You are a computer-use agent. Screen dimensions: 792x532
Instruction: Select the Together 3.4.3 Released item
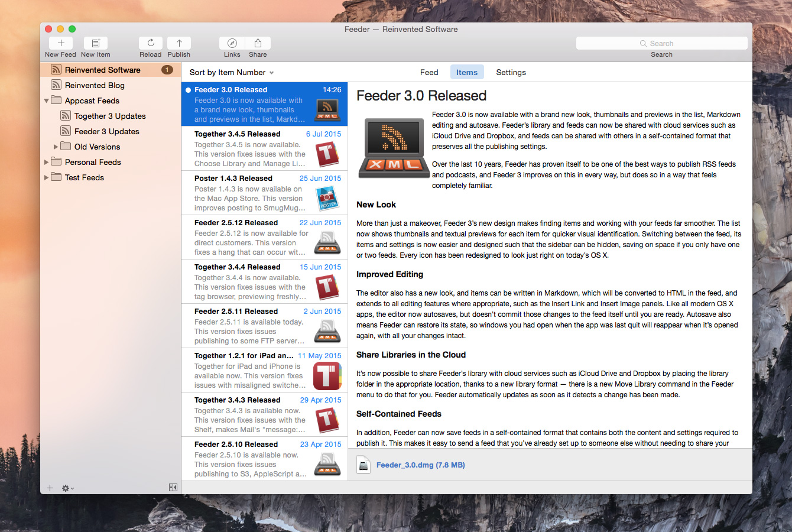point(264,414)
